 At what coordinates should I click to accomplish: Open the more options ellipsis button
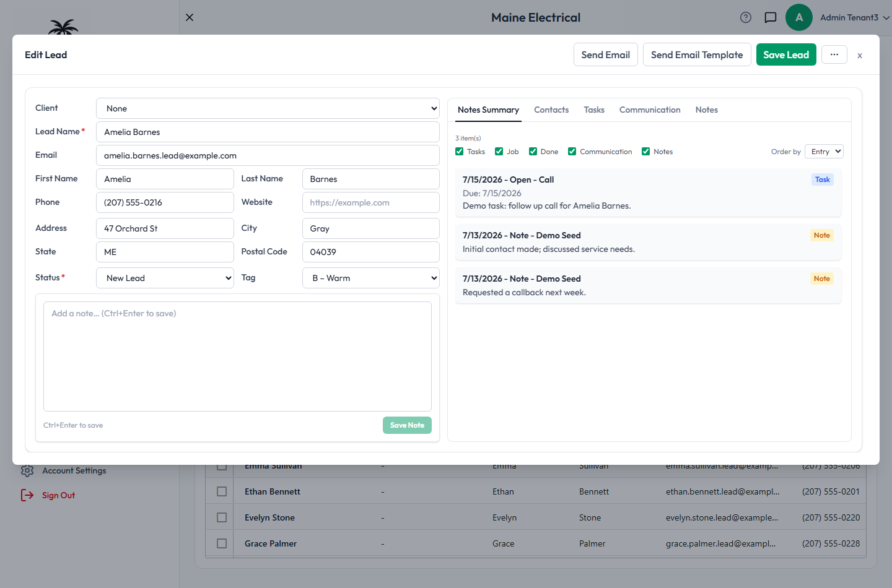834,54
